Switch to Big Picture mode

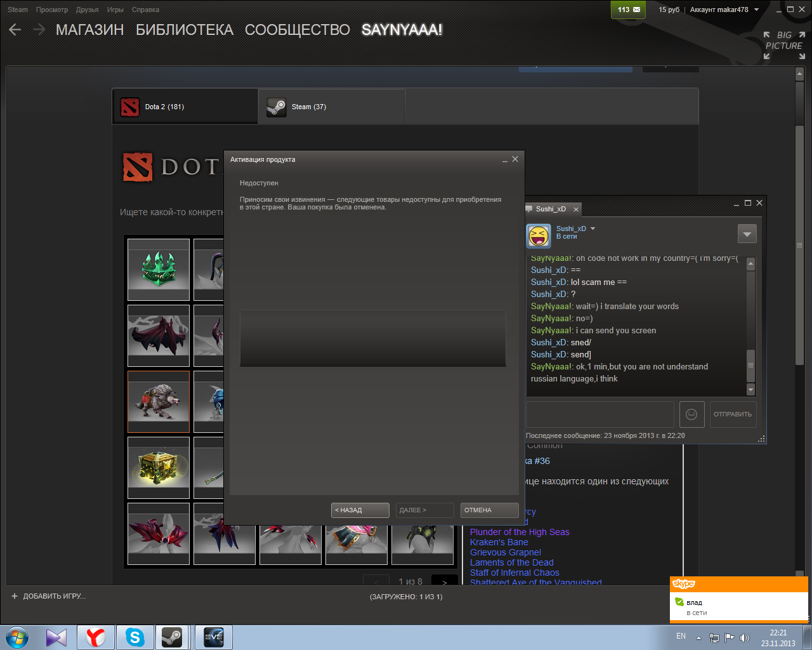coord(784,45)
